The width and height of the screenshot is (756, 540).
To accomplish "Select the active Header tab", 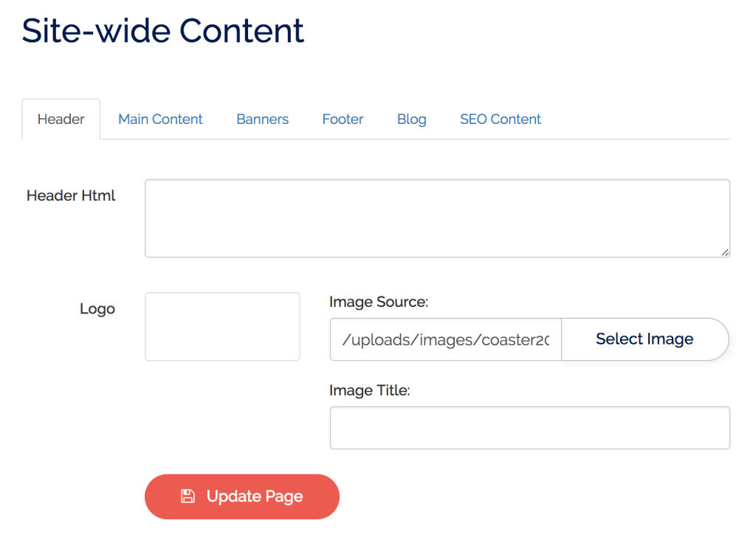I will (x=61, y=119).
